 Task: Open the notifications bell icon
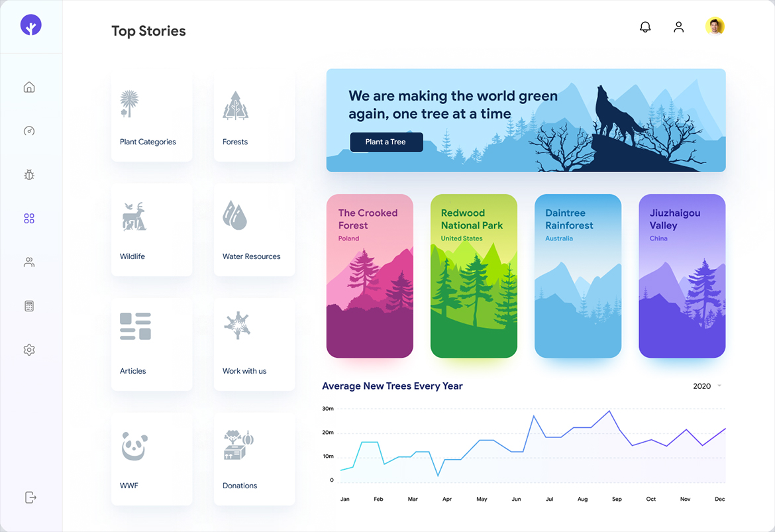(645, 27)
